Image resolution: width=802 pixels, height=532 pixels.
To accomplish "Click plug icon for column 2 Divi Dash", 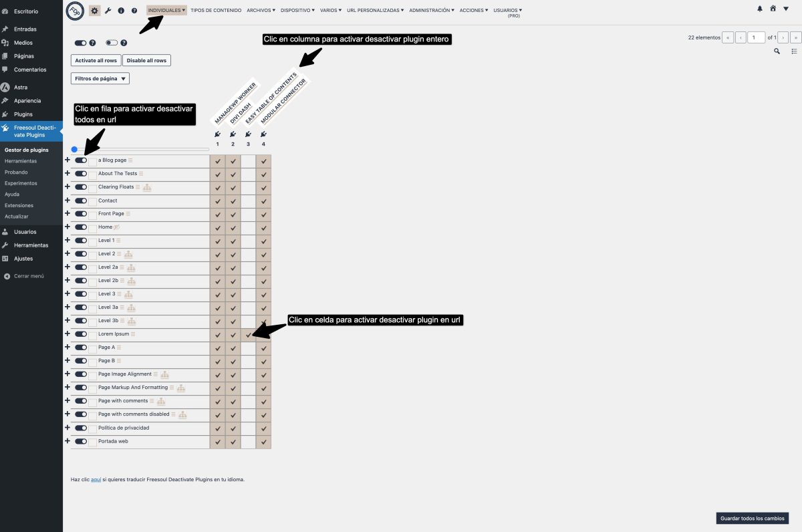I will 233,134.
